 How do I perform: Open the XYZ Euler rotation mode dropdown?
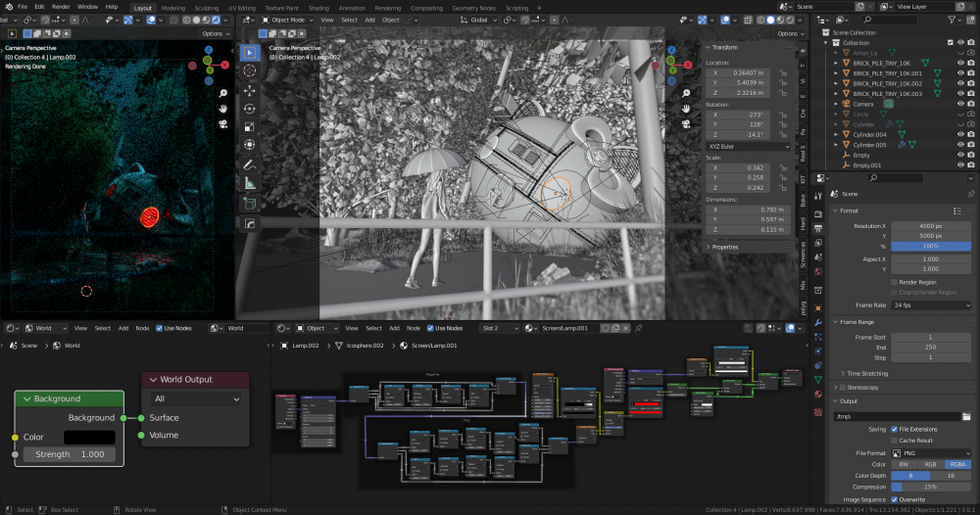[749, 146]
